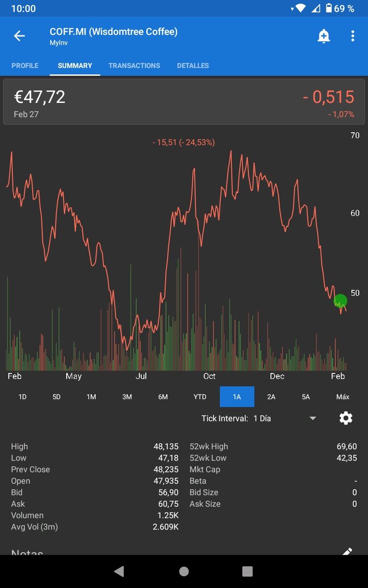Tap the Android recent apps square
The height and width of the screenshot is (588, 368).
[x=248, y=571]
